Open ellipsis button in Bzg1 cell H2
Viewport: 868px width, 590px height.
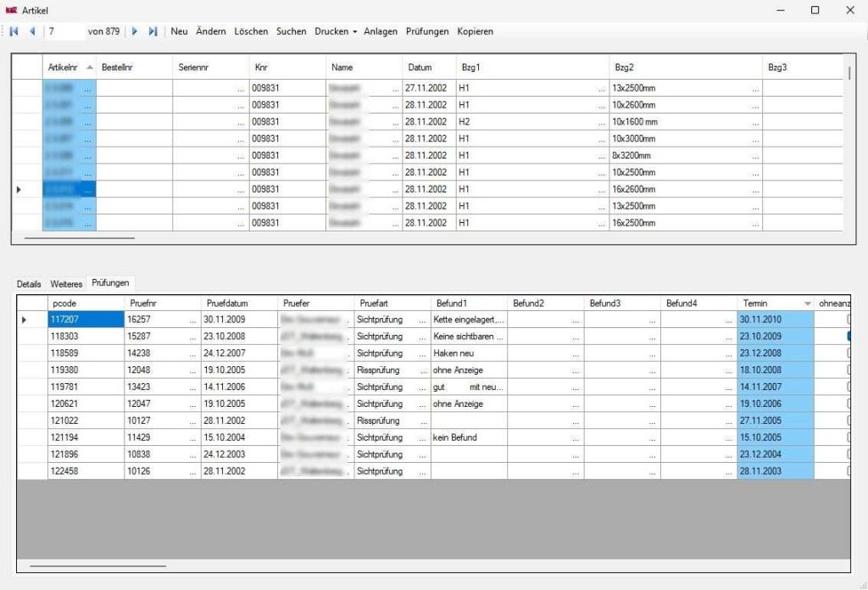[x=602, y=122]
